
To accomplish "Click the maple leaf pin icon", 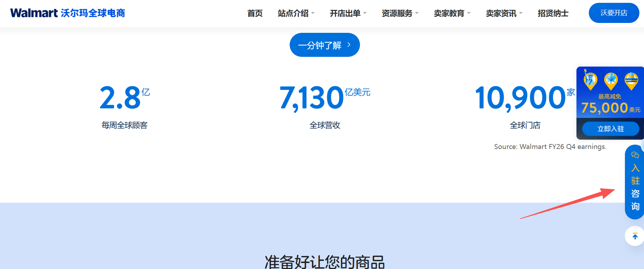I will (611, 81).
